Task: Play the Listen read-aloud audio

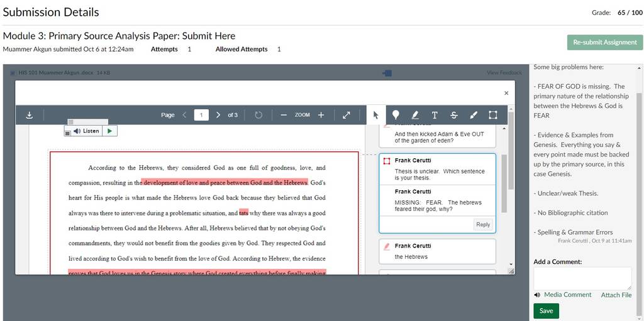Action: click(x=109, y=131)
